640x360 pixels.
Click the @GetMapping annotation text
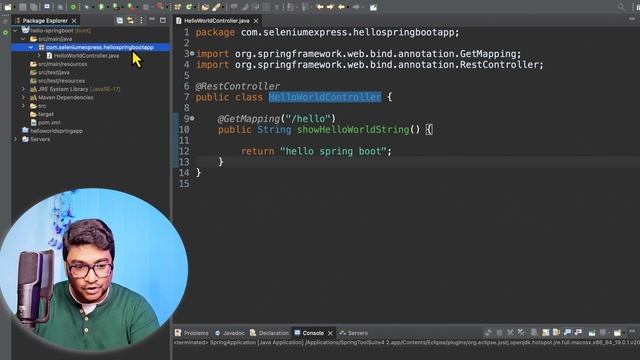[249, 118]
